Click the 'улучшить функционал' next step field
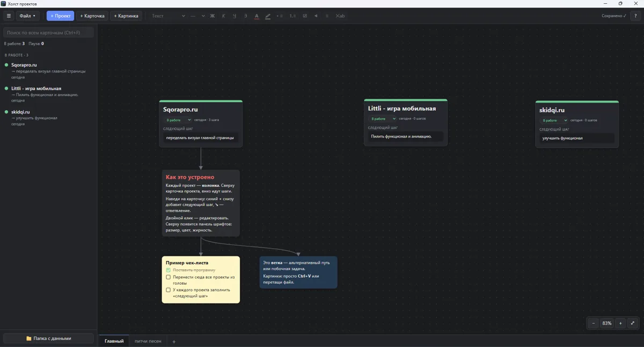 pyautogui.click(x=577, y=138)
